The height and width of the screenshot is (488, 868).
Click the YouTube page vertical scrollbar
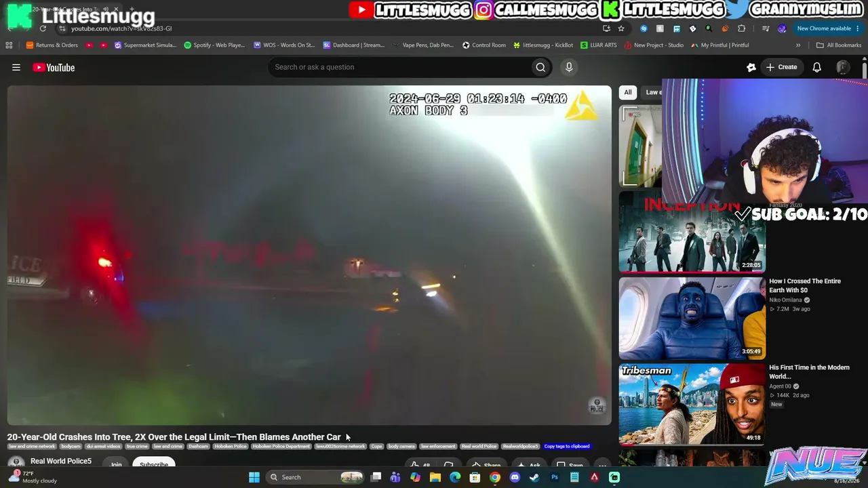coord(865,70)
